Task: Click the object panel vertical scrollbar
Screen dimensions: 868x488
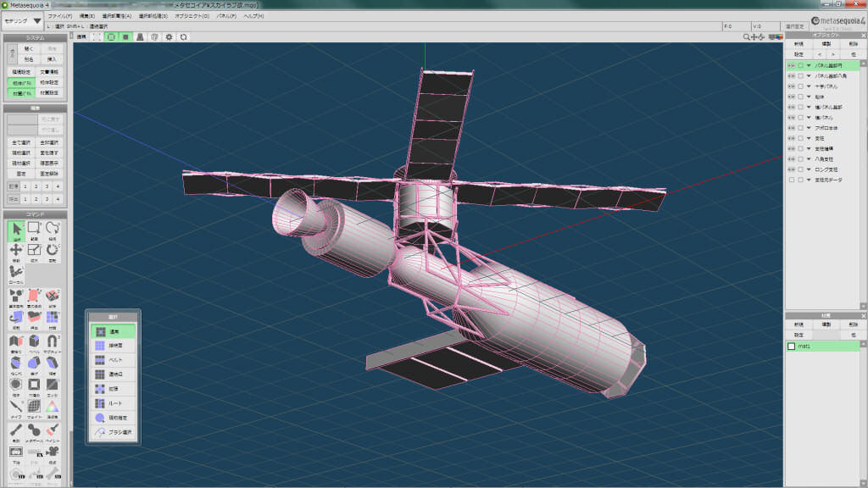Action: click(863, 184)
